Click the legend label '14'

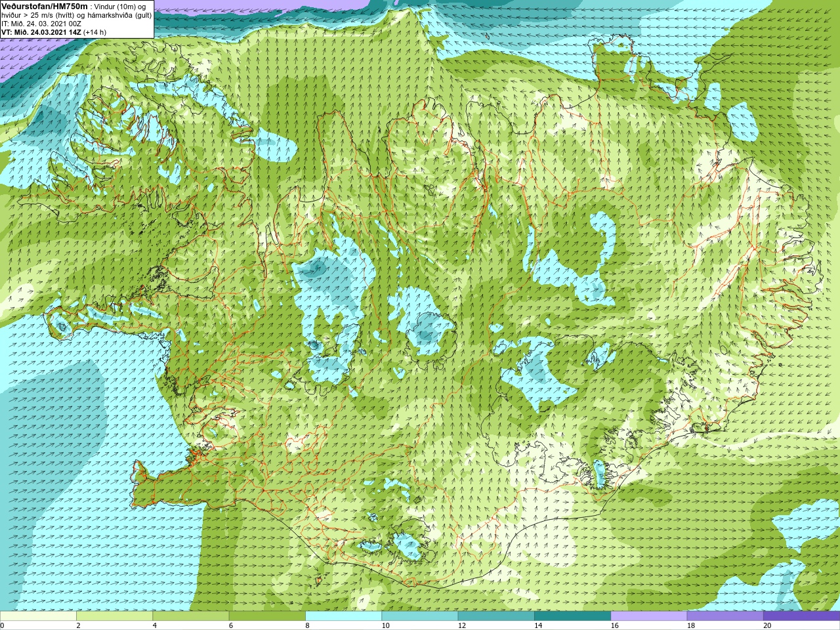(x=538, y=625)
